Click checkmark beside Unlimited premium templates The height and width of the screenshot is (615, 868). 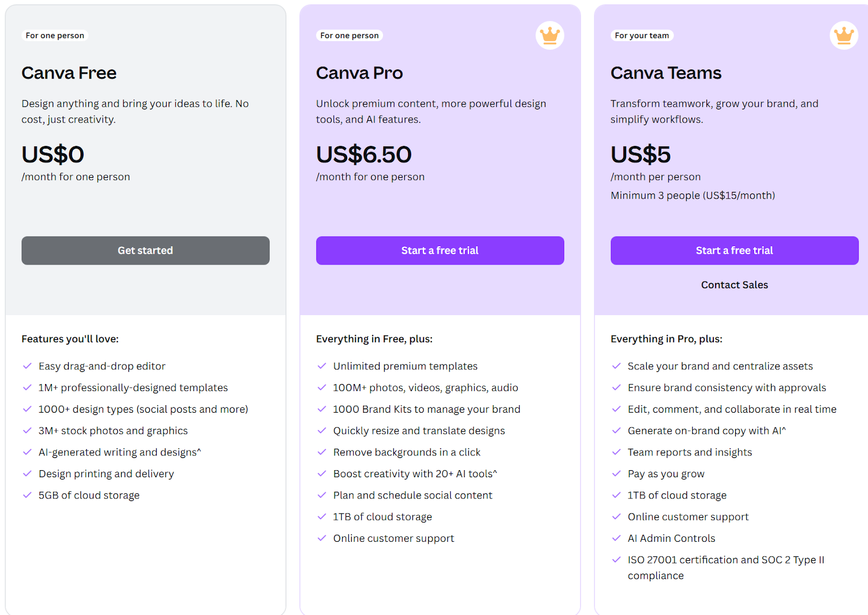click(x=322, y=366)
